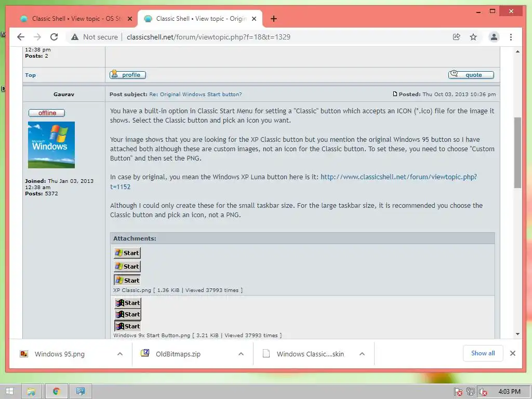Click the browser forward arrow
The width and height of the screenshot is (532, 399).
click(x=37, y=37)
